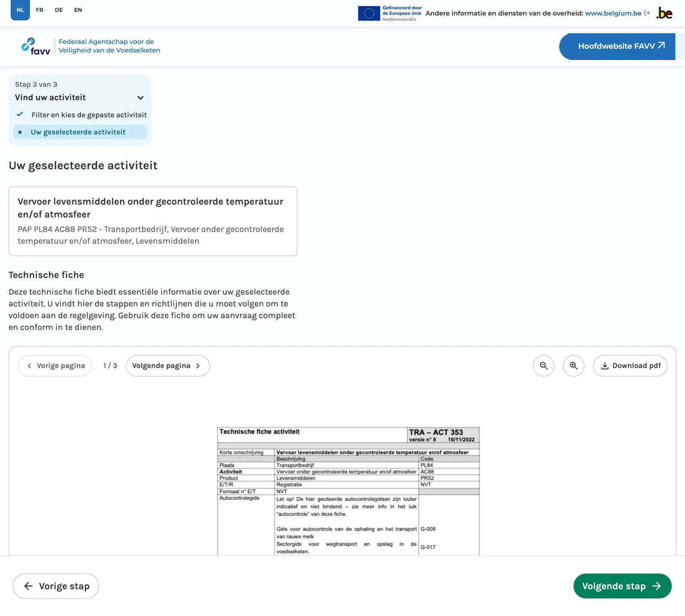Click the page indicator 1 / 3
685x616 pixels.
110,366
